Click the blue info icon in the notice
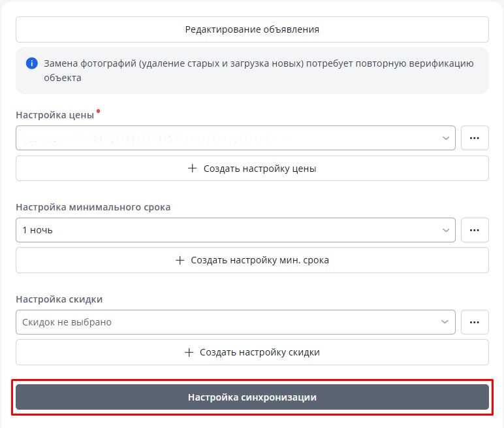Screen dimensions: 504x428 (31, 64)
